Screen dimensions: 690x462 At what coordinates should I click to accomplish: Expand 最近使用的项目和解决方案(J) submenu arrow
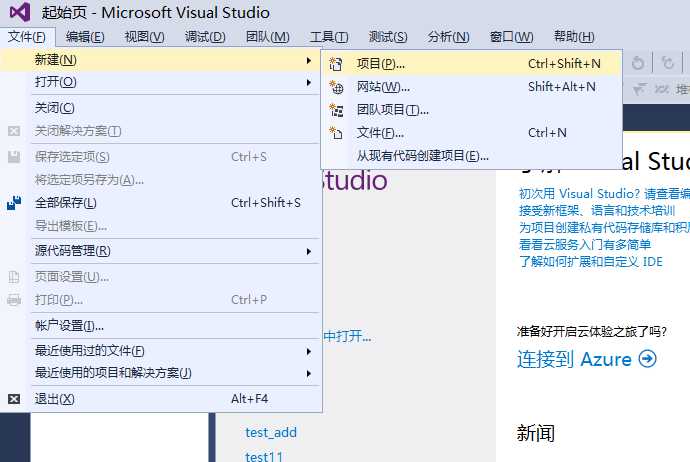pos(309,374)
